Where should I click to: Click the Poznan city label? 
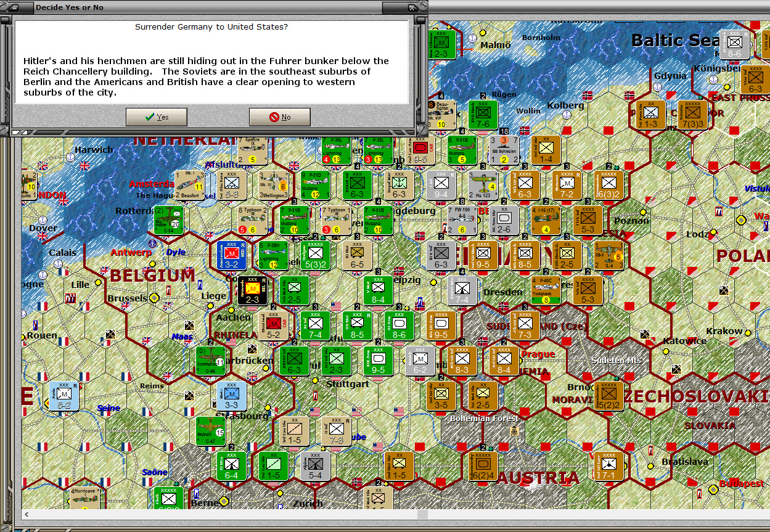pyautogui.click(x=631, y=221)
